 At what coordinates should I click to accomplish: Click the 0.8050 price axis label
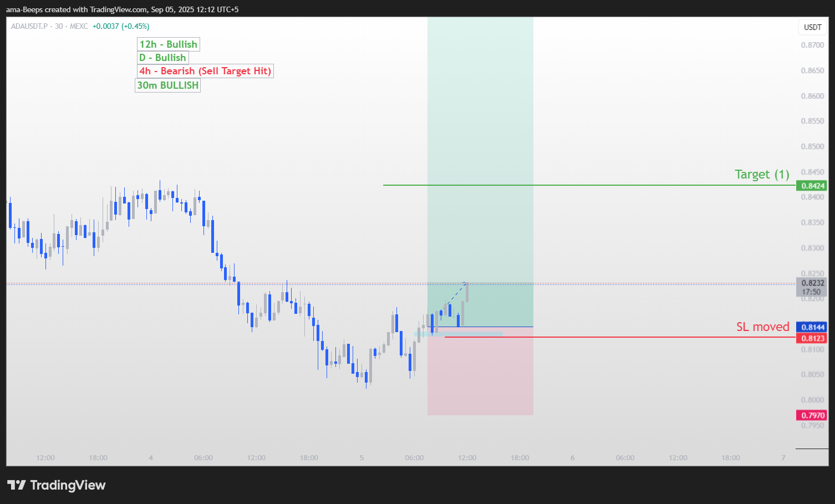pyautogui.click(x=812, y=375)
